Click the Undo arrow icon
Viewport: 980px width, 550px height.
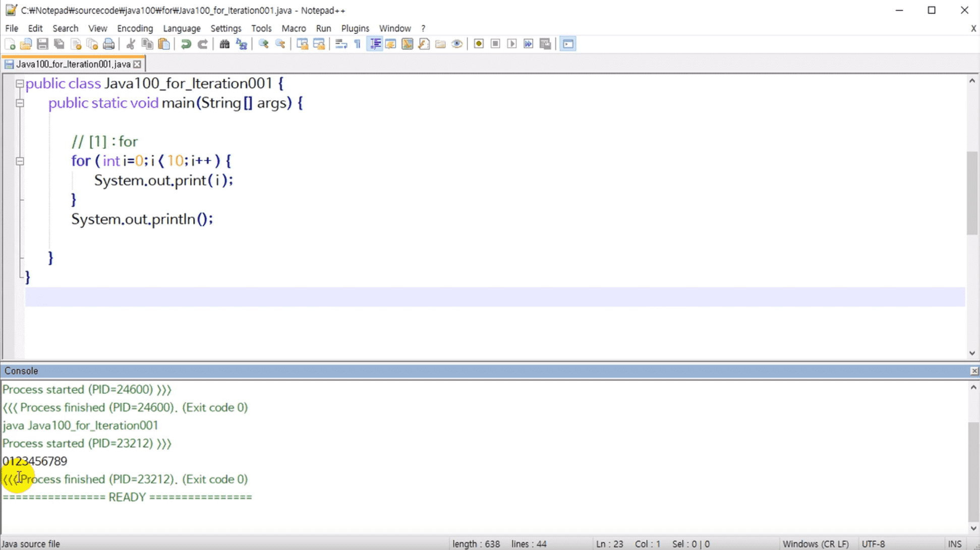(186, 44)
